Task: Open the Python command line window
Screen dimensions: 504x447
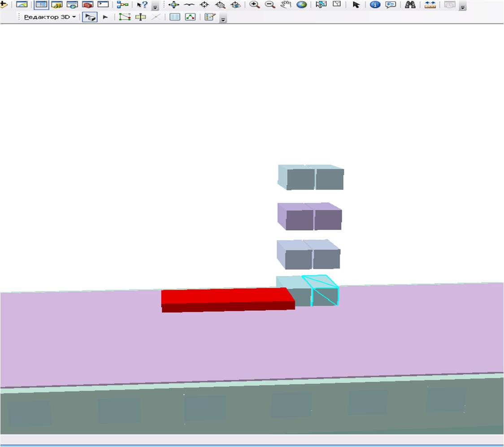Action: coord(103,4)
